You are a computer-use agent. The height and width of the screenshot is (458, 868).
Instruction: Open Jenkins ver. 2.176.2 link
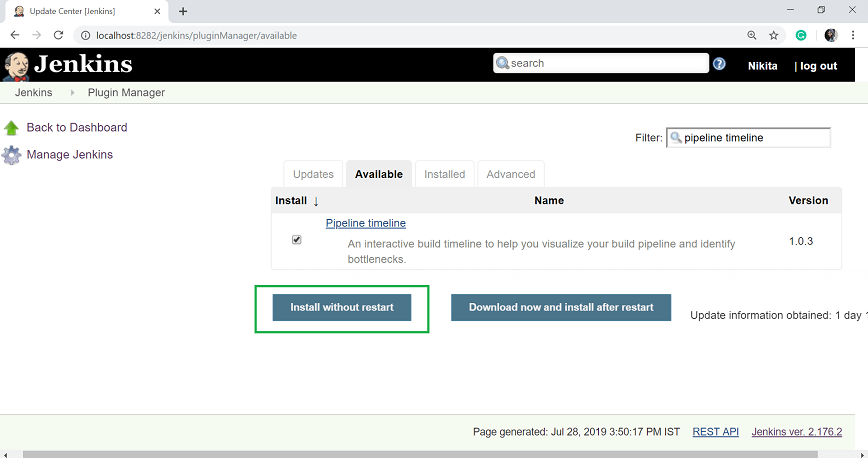pyautogui.click(x=797, y=431)
